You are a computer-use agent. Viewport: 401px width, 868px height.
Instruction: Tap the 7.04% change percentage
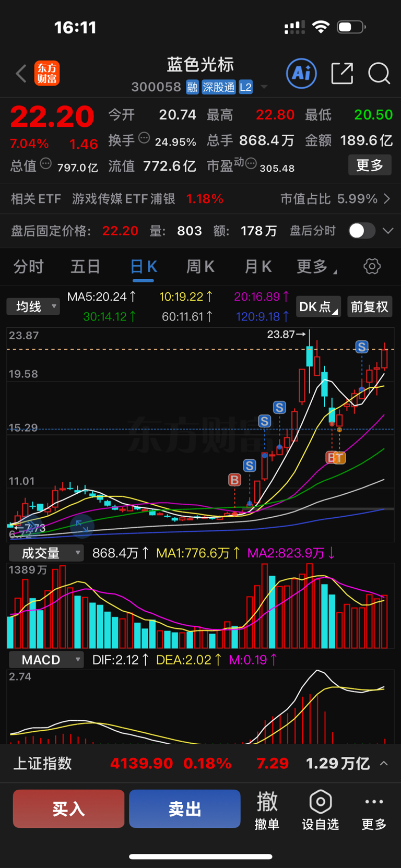coord(29,144)
